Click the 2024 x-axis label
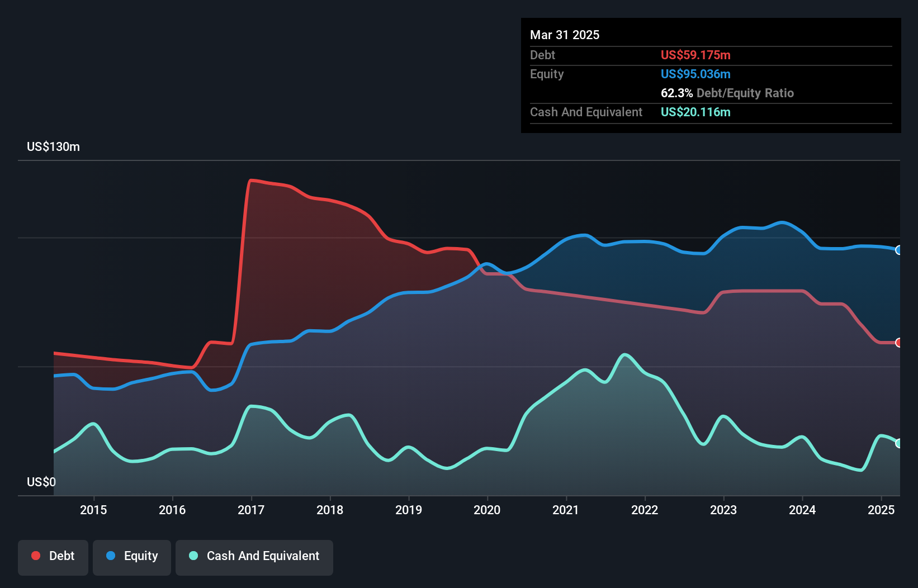This screenshot has height=588, width=918. point(802,510)
